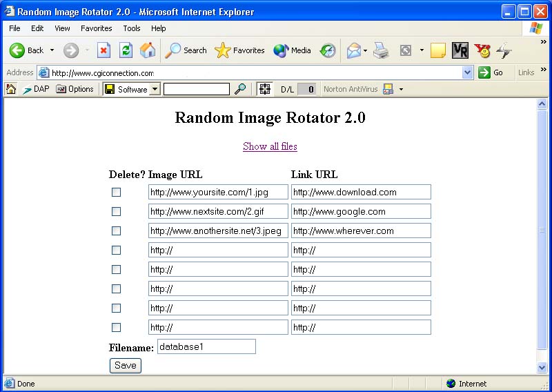The width and height of the screenshot is (552, 392).
Task: Open the Yahoo smiley messenger icon
Action: click(x=482, y=50)
